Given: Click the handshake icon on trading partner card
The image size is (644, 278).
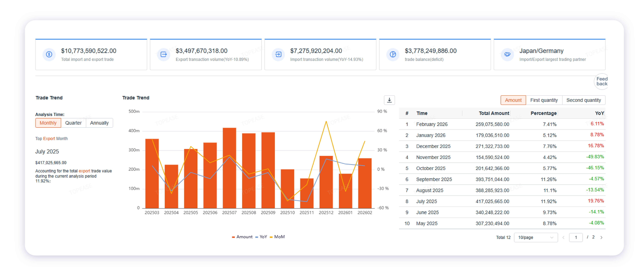Looking at the screenshot, I should pos(507,54).
